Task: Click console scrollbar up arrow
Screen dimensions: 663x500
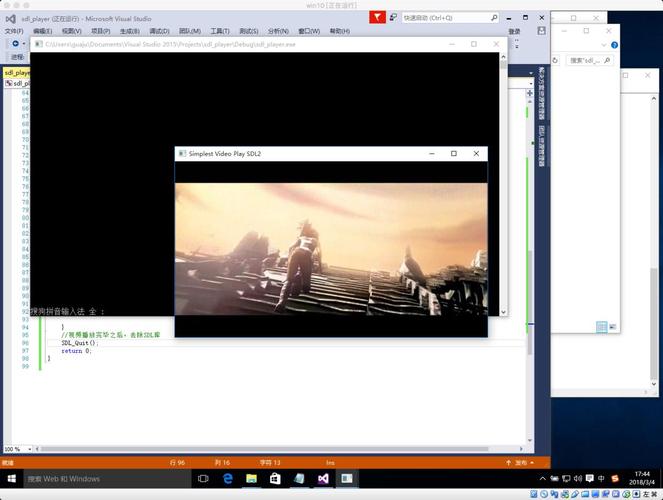Action: coord(503,57)
